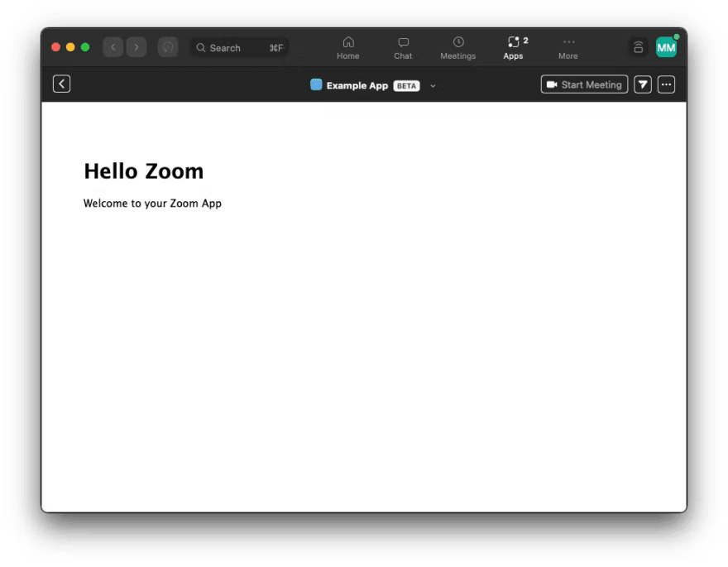
Task: Click the Example App title text
Action: (357, 85)
